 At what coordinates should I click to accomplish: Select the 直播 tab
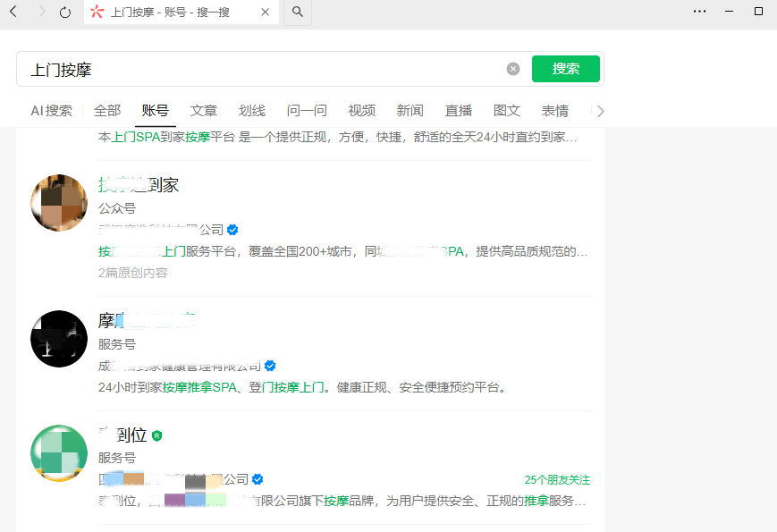[459, 111]
